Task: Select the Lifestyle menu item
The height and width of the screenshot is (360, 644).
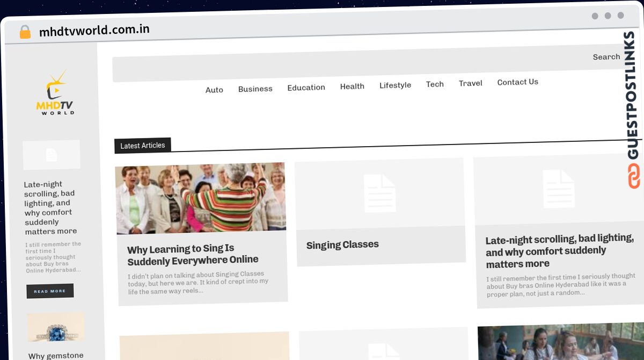Action: 395,85
